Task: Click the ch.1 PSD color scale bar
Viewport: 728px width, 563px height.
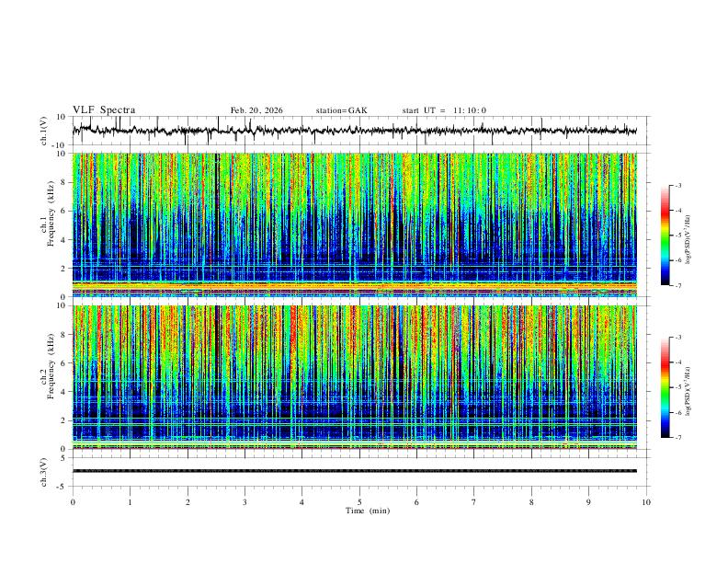Action: coord(665,236)
